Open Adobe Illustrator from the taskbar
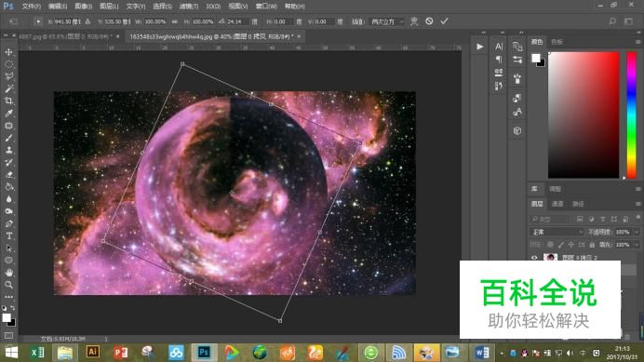Screen dimensions: 644x362 [93, 352]
